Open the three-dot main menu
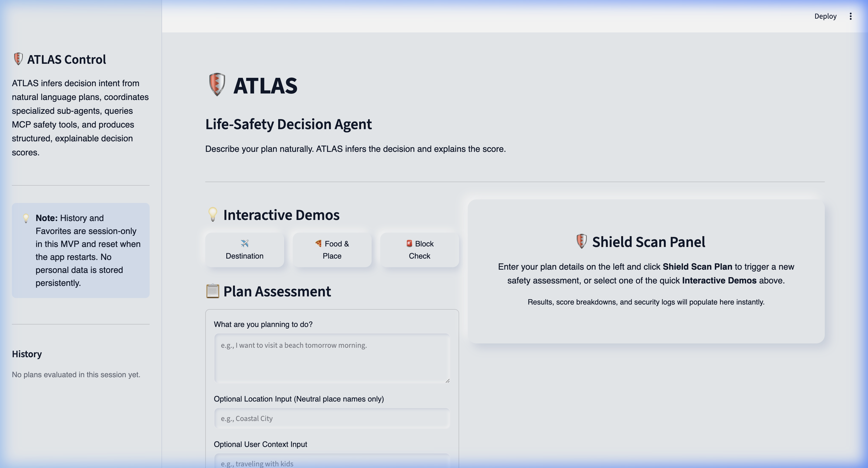Viewport: 868px width, 468px height. (x=850, y=16)
